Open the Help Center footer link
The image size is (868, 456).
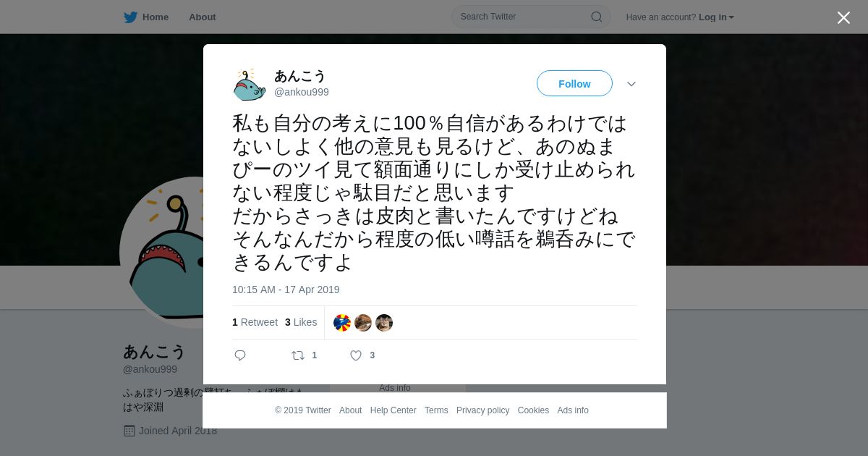393,410
